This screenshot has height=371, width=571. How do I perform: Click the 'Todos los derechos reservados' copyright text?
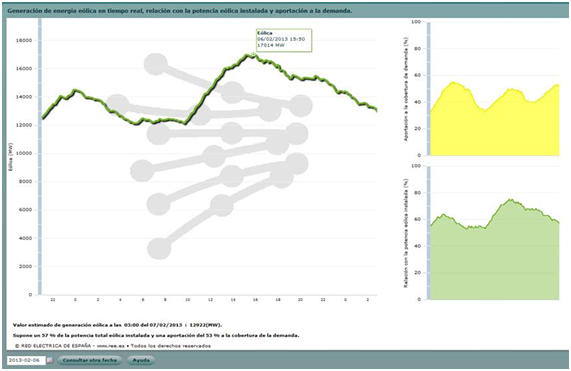[x=170, y=346]
